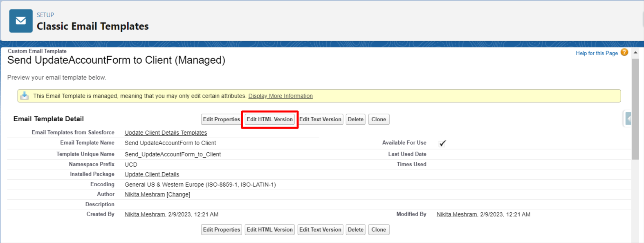
Task: Click bottom Edit HTML Version button
Action: (270, 230)
